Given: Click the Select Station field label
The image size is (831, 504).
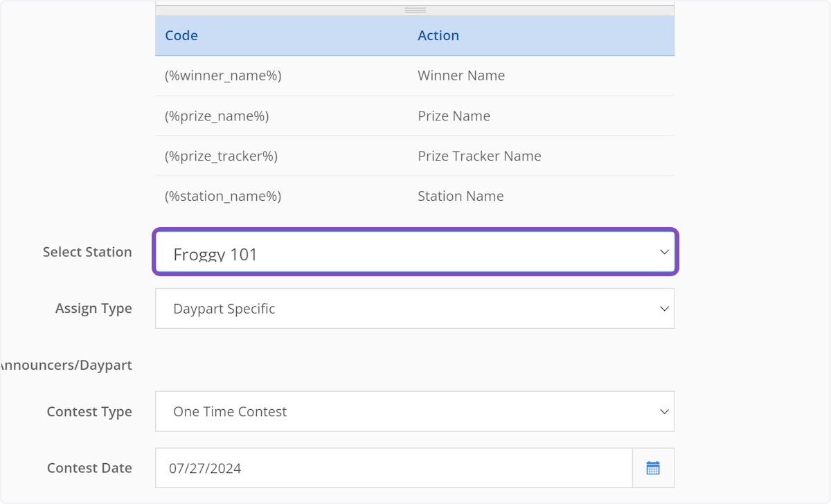Looking at the screenshot, I should pyautogui.click(x=87, y=252).
